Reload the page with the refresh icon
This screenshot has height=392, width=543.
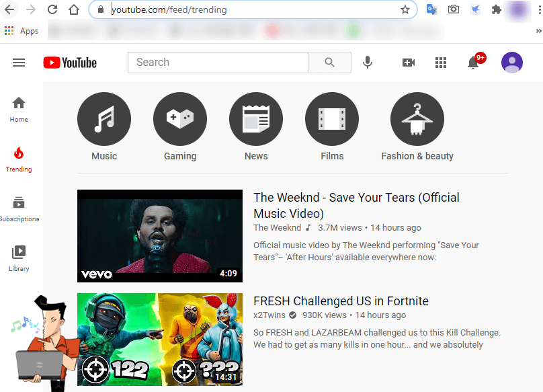coord(52,9)
